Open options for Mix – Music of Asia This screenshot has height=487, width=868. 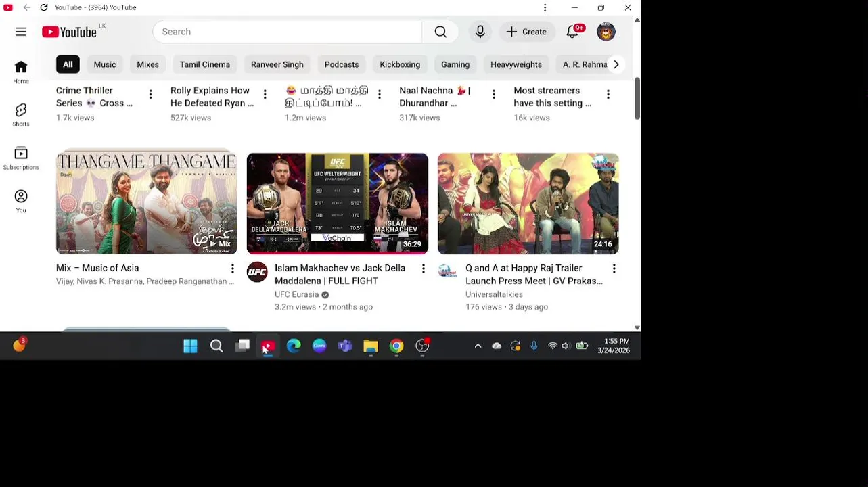232,269
